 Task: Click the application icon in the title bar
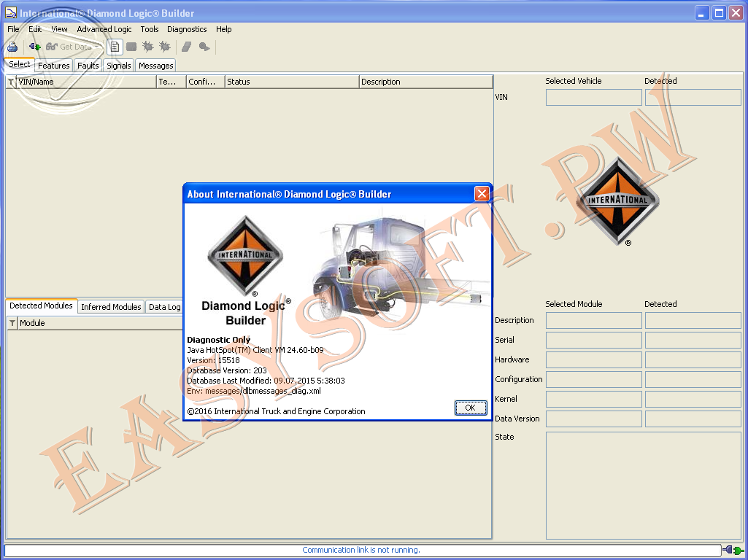tap(10, 12)
